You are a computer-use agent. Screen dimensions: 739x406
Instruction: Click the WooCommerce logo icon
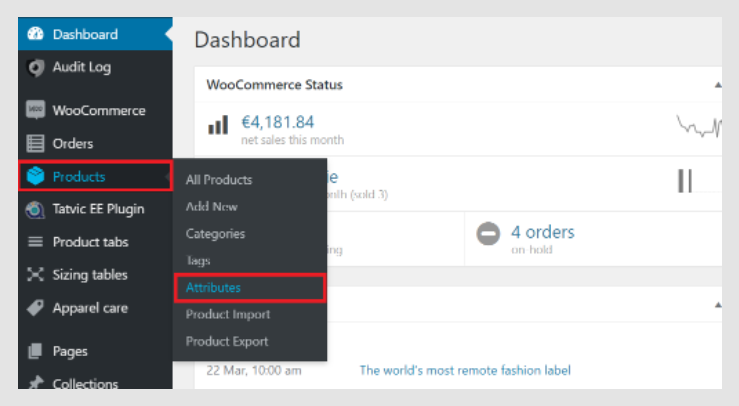coord(35,110)
